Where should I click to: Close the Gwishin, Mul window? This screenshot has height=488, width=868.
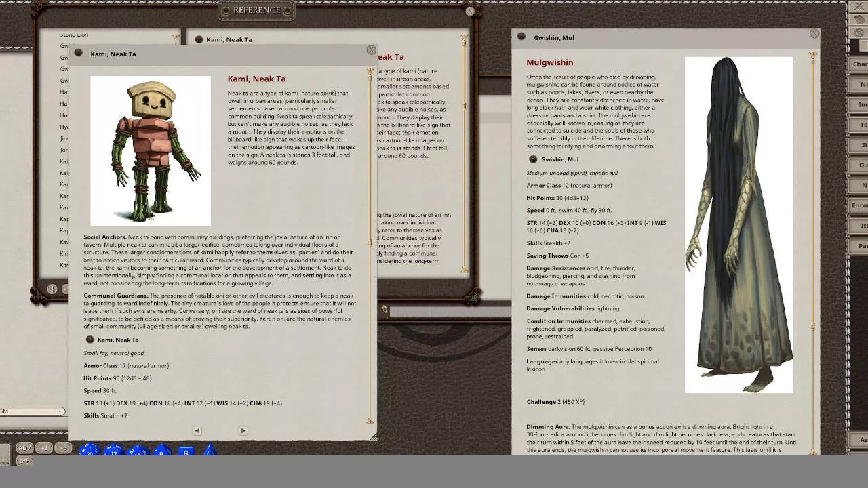coord(814,33)
